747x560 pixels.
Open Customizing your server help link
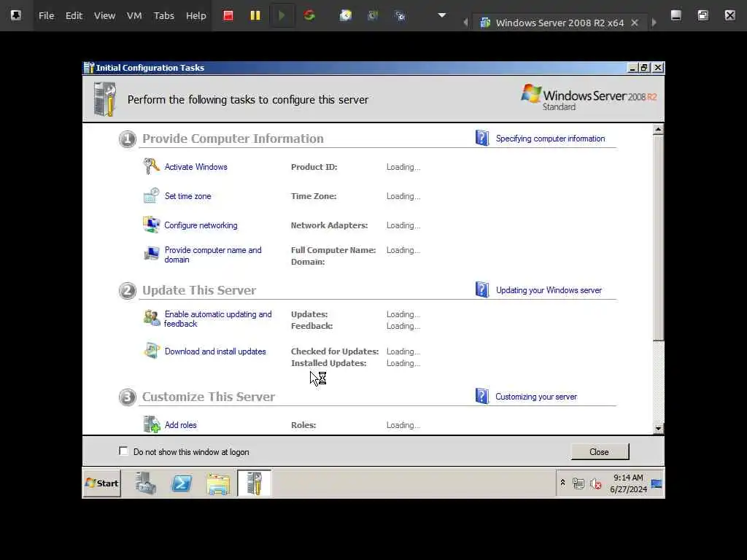point(536,397)
